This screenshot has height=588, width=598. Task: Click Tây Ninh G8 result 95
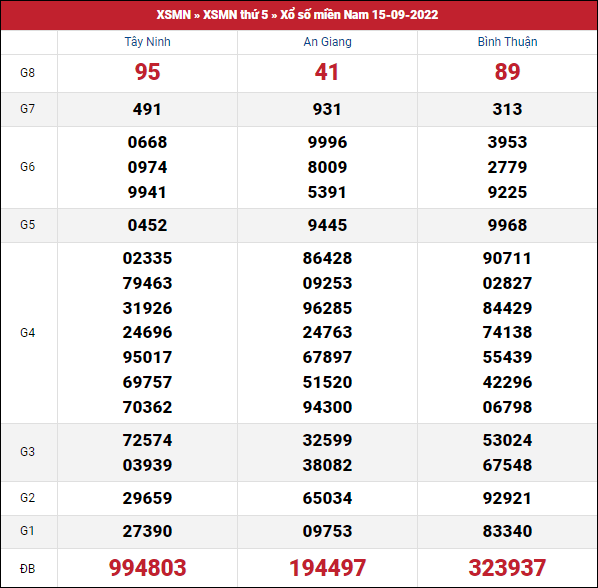pyautogui.click(x=148, y=72)
